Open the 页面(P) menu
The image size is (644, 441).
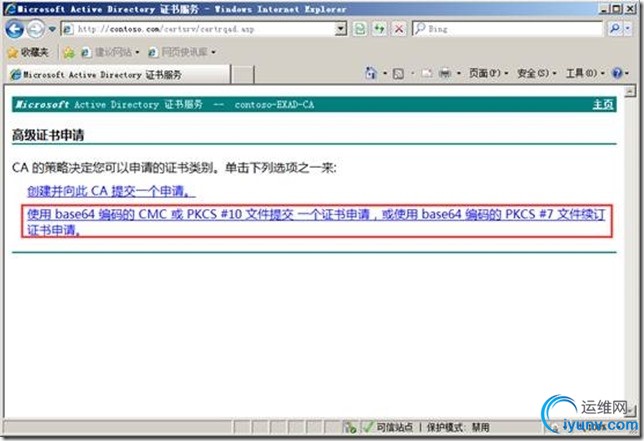pyautogui.click(x=488, y=74)
